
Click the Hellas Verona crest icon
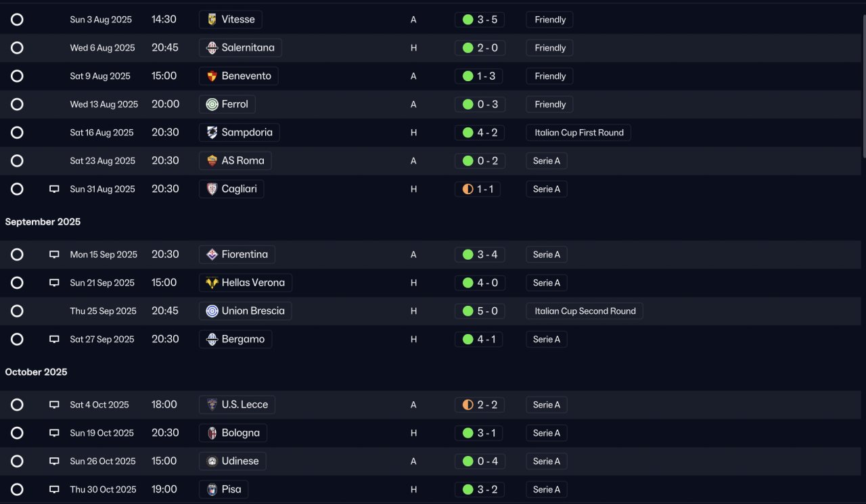(x=212, y=283)
